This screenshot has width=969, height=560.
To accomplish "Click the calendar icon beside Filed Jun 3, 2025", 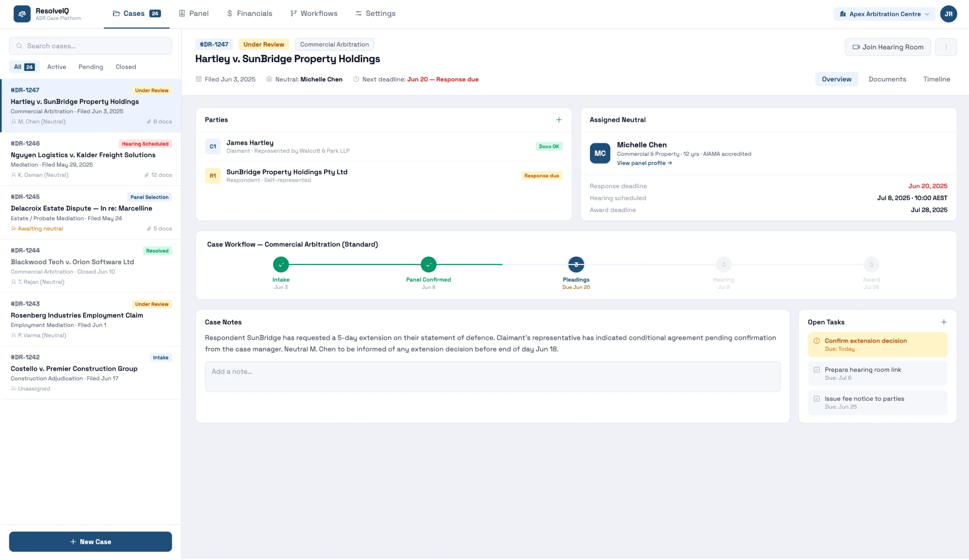I will pos(199,79).
